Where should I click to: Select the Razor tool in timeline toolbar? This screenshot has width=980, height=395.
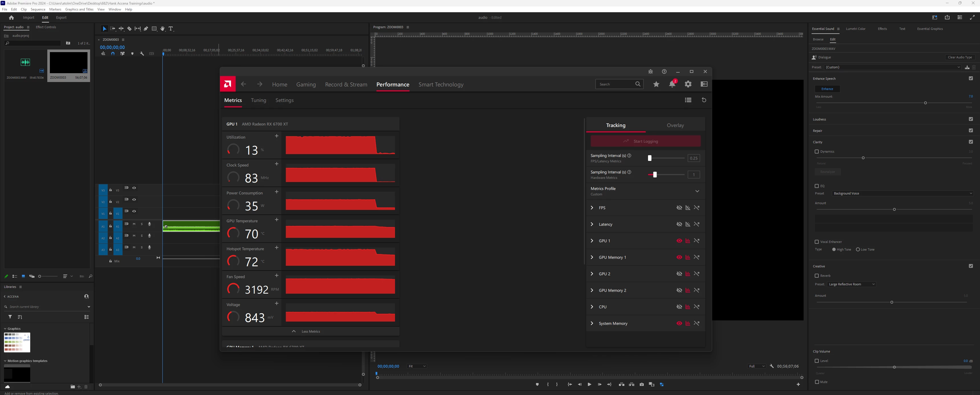click(x=129, y=28)
